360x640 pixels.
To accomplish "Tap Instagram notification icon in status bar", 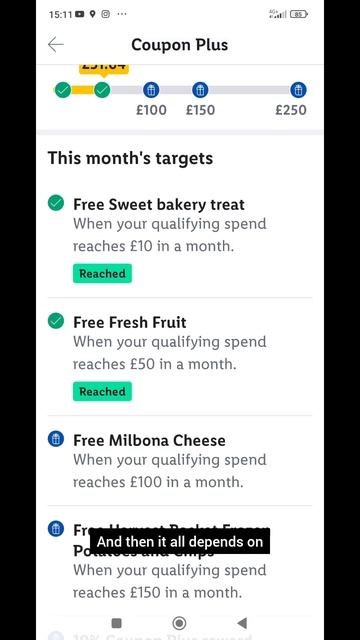I will (x=106, y=14).
